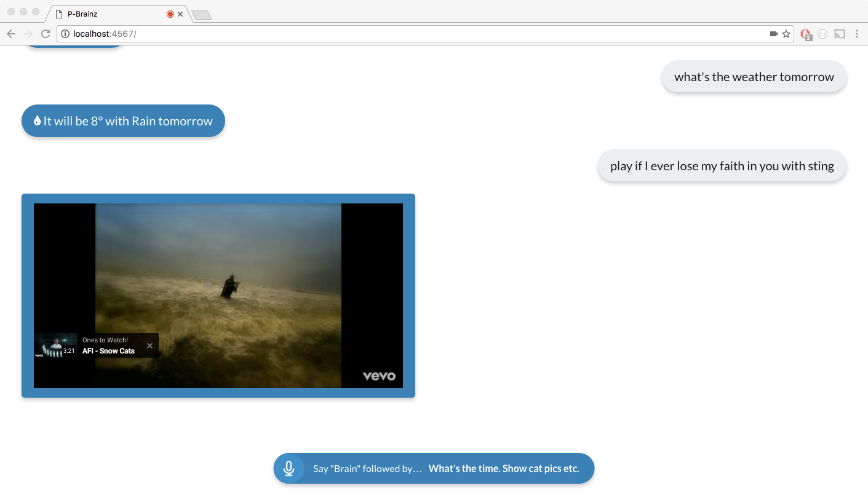Screen dimensions: 868x496
Task: Select the P-Brainz tab
Action: click(x=117, y=14)
